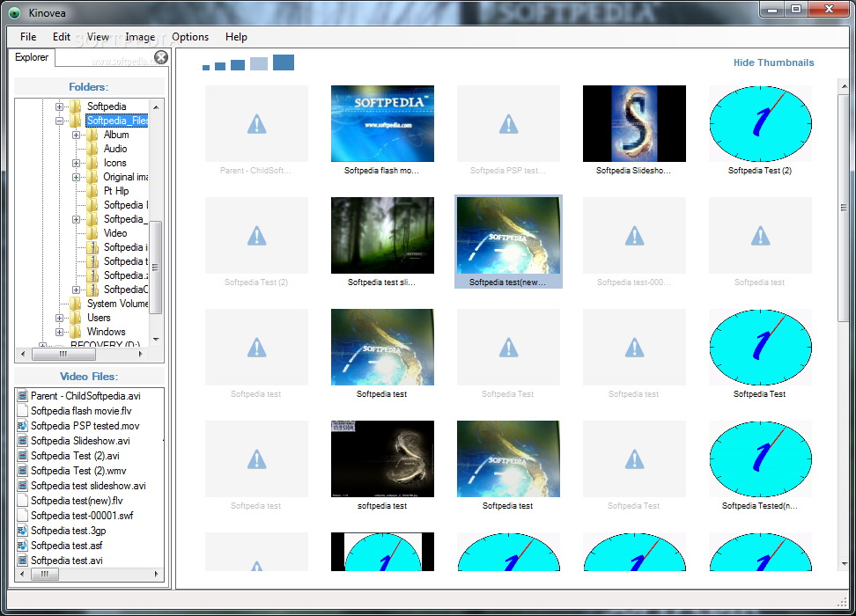Select Softpedia test slideshow.avi in file list

point(88,486)
